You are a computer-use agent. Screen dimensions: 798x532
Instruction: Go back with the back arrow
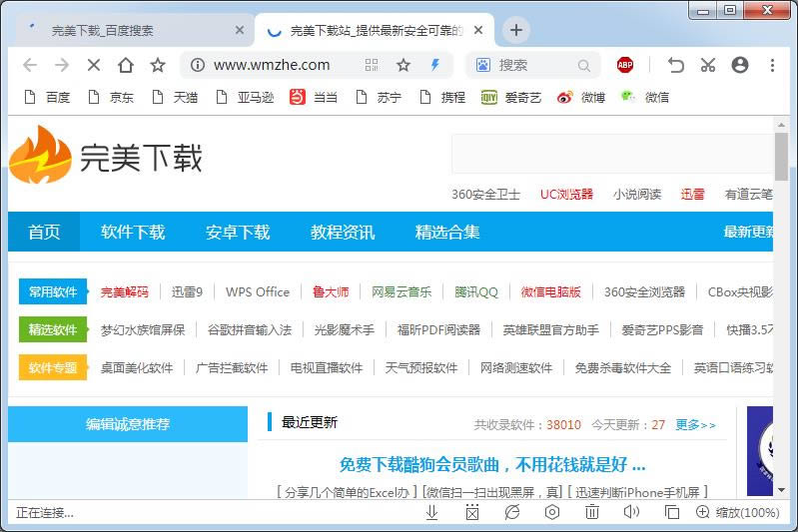pyautogui.click(x=30, y=65)
